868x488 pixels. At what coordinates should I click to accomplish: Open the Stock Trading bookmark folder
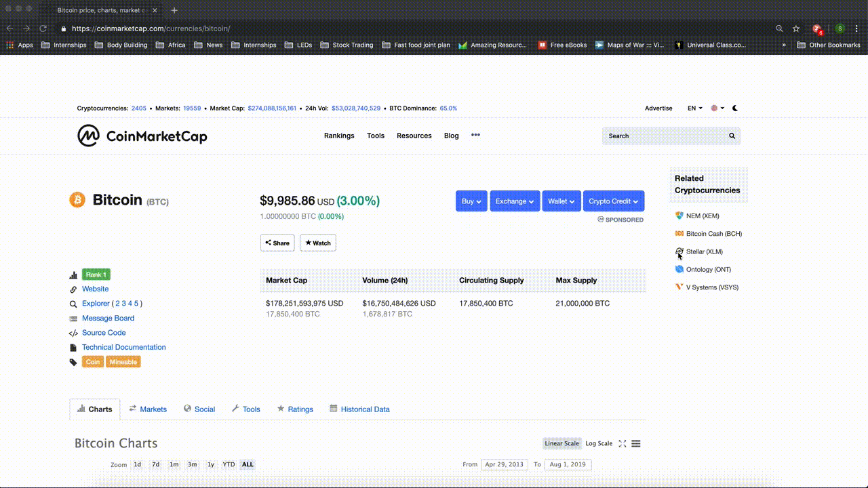tap(347, 45)
